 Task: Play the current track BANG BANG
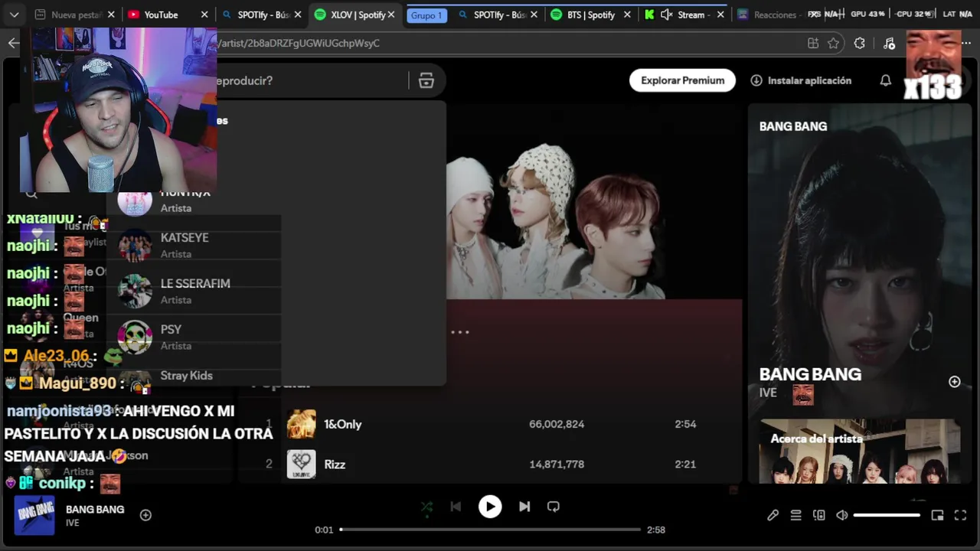tap(490, 507)
